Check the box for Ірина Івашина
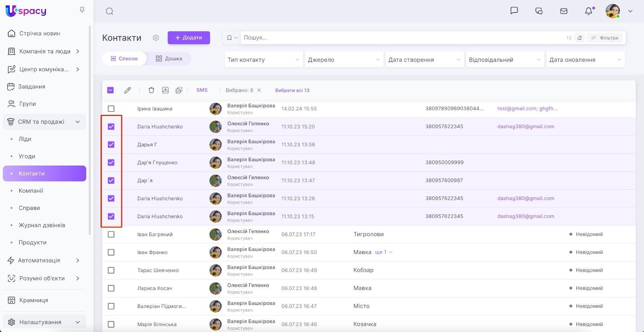 [111, 109]
